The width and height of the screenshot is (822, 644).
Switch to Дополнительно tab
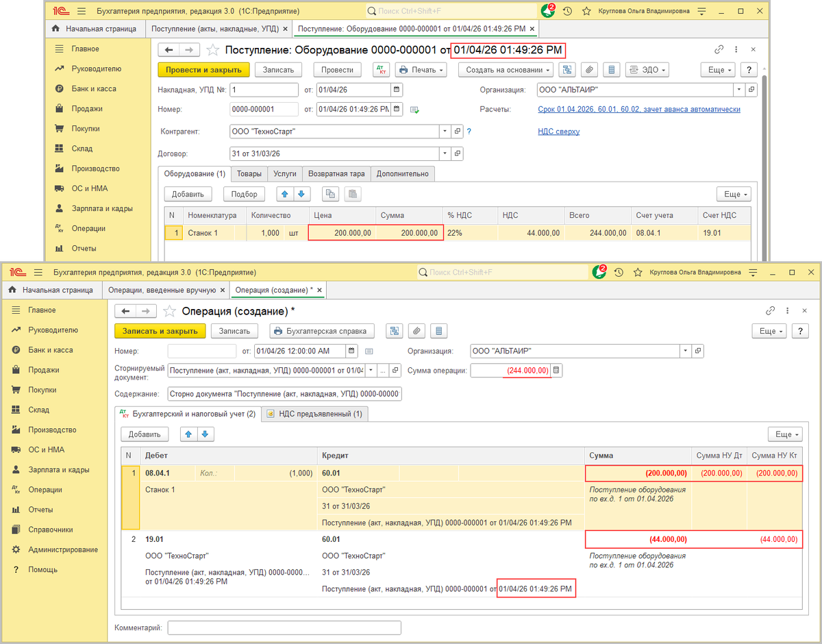(403, 173)
